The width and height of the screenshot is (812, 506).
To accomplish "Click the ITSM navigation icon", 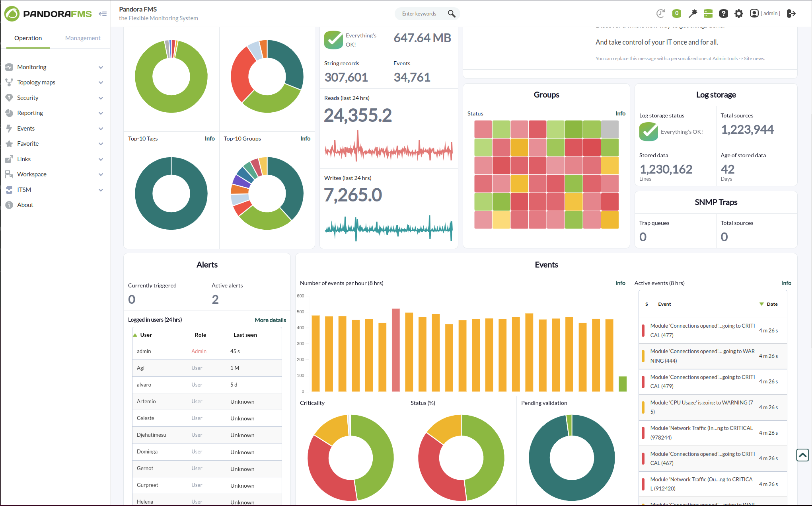I will pos(9,189).
